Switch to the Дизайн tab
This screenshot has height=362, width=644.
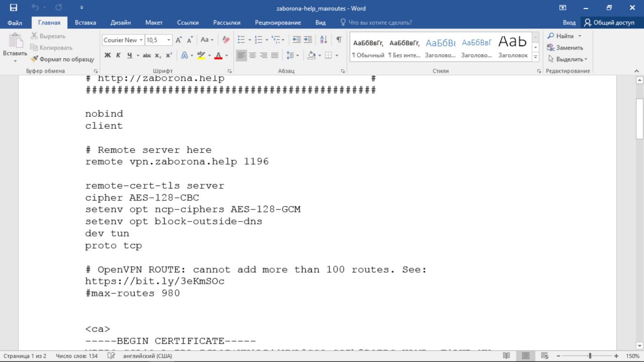point(121,23)
